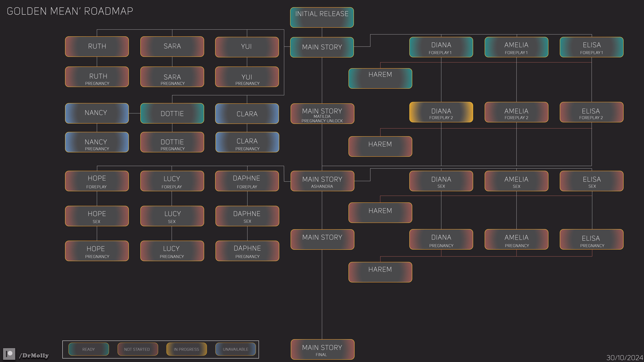The height and width of the screenshot is (362, 644).
Task: Click the /DrMolly creator link
Action: pos(34,355)
